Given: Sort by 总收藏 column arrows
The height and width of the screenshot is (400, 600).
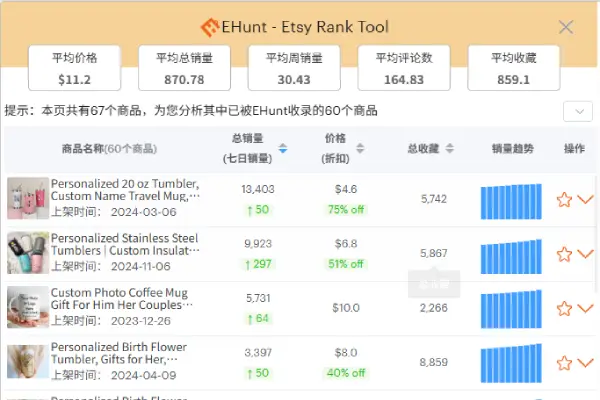Looking at the screenshot, I should pyautogui.click(x=450, y=149).
